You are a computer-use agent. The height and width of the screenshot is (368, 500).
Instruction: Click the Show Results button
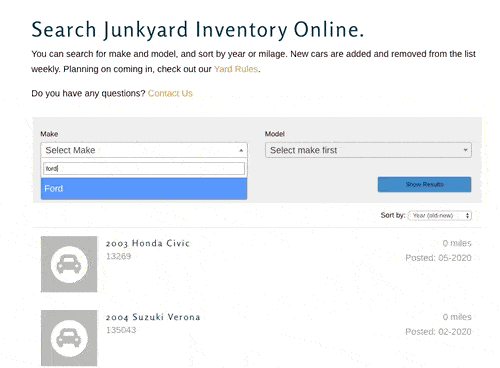click(424, 184)
